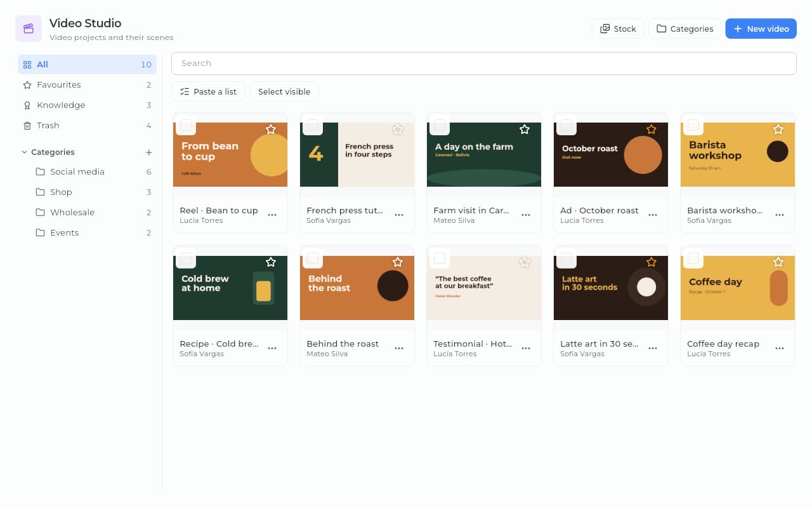Favourite the French press tutorial card
Screen dimensions: 812x508
[398, 129]
